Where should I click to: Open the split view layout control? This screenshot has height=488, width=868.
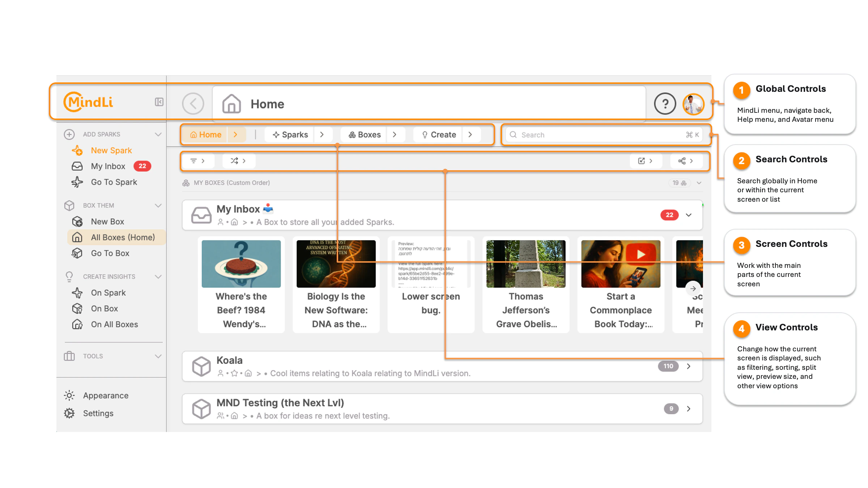pyautogui.click(x=686, y=161)
